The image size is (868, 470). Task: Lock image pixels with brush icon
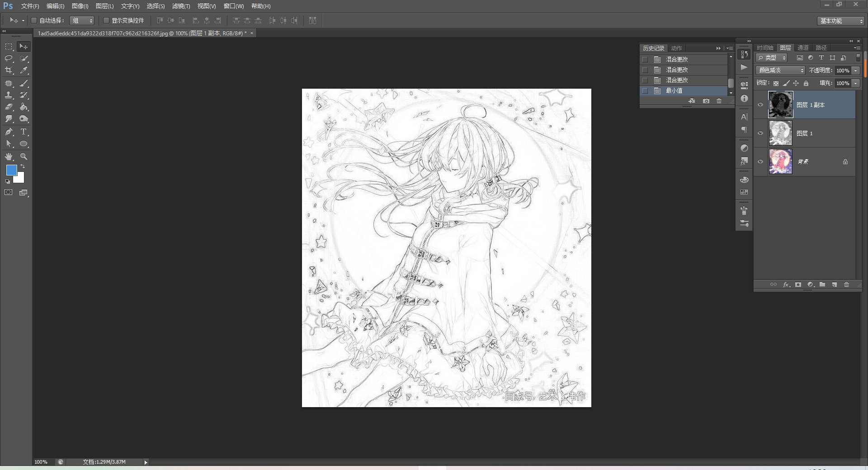(786, 83)
